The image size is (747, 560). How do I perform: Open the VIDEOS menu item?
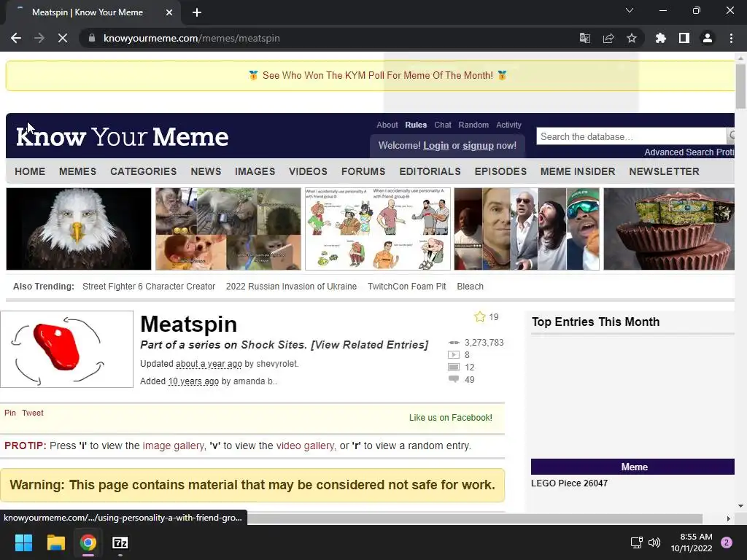308,171
